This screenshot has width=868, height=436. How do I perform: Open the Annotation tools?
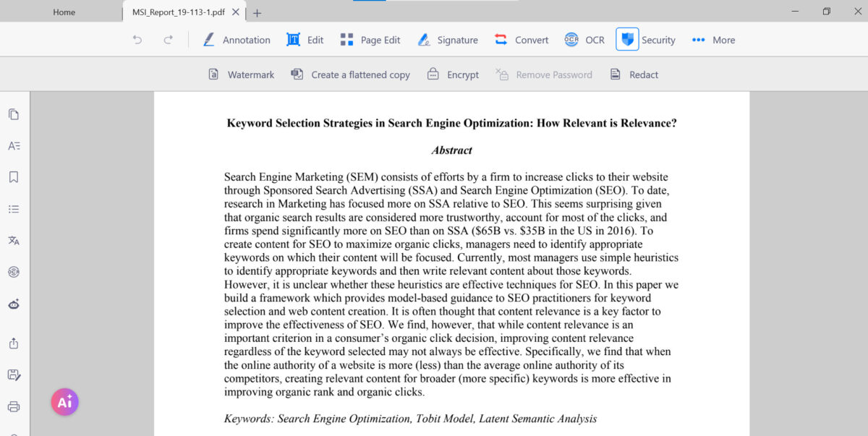[x=237, y=40]
